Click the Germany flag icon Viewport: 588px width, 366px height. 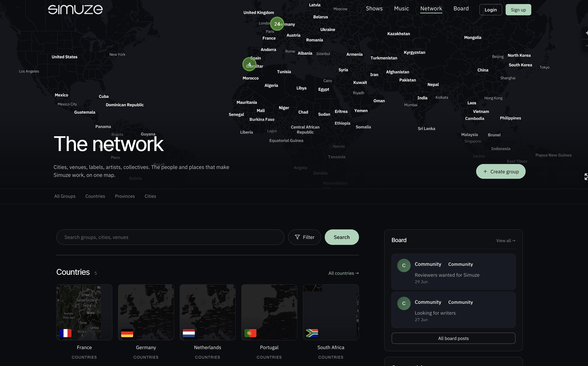[127, 333]
